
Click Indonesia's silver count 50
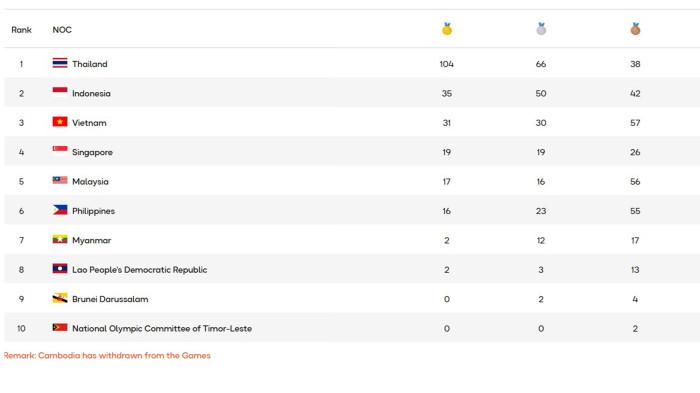[541, 93]
